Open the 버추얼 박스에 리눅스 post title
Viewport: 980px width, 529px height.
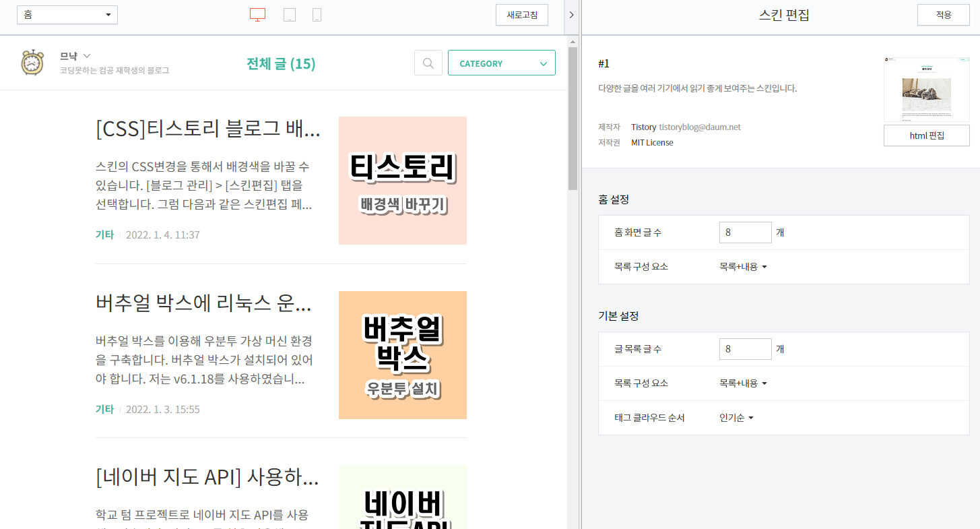pos(203,304)
